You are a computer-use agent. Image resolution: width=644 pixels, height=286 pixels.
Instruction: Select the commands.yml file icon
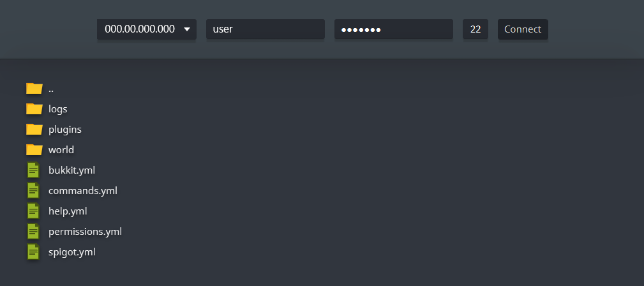[33, 191]
